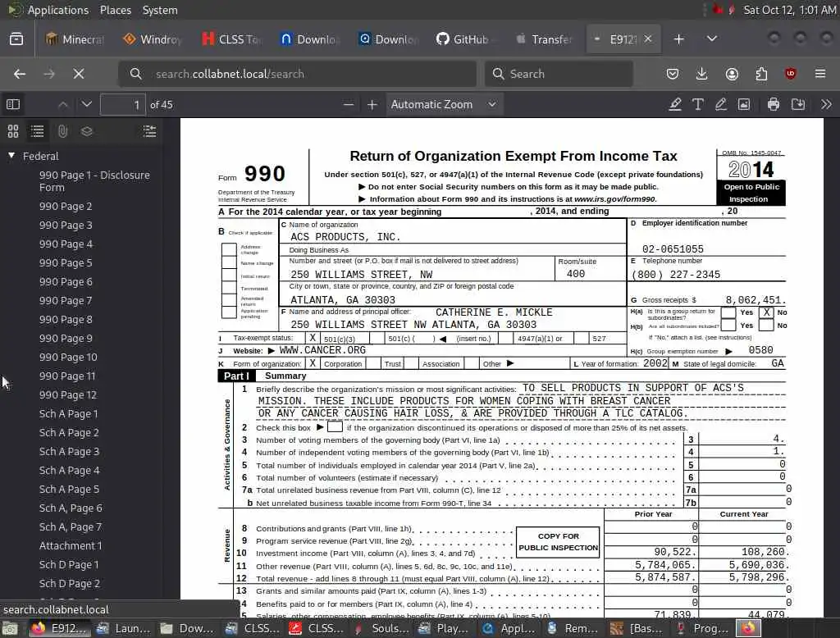Viewport: 840px width, 638px height.
Task: Open clock showing Sat Oct 12
Action: (x=790, y=10)
